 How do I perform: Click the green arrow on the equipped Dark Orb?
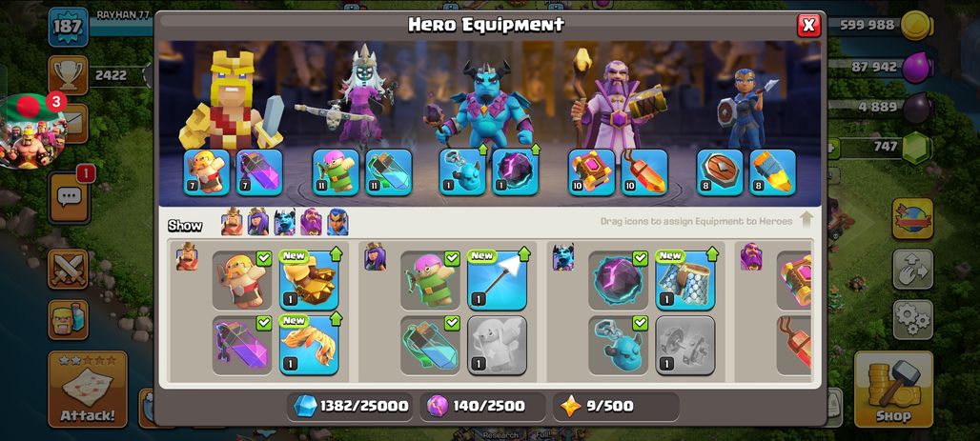coord(536,150)
